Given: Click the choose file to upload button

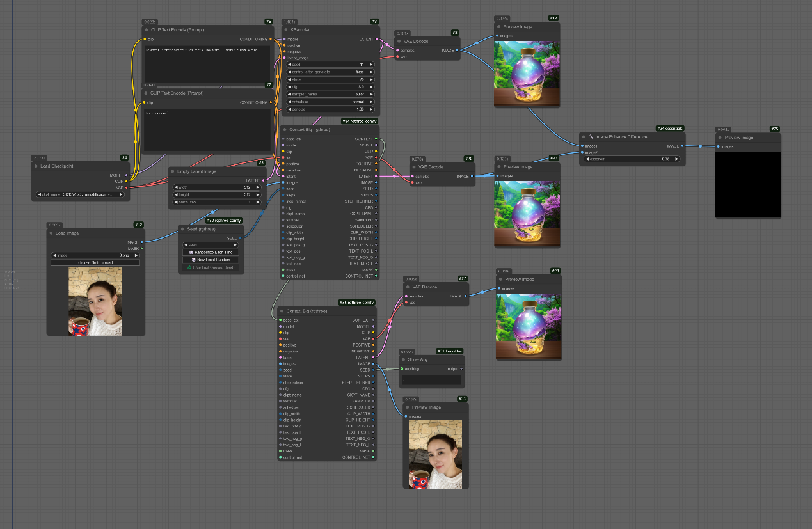Looking at the screenshot, I should point(95,262).
